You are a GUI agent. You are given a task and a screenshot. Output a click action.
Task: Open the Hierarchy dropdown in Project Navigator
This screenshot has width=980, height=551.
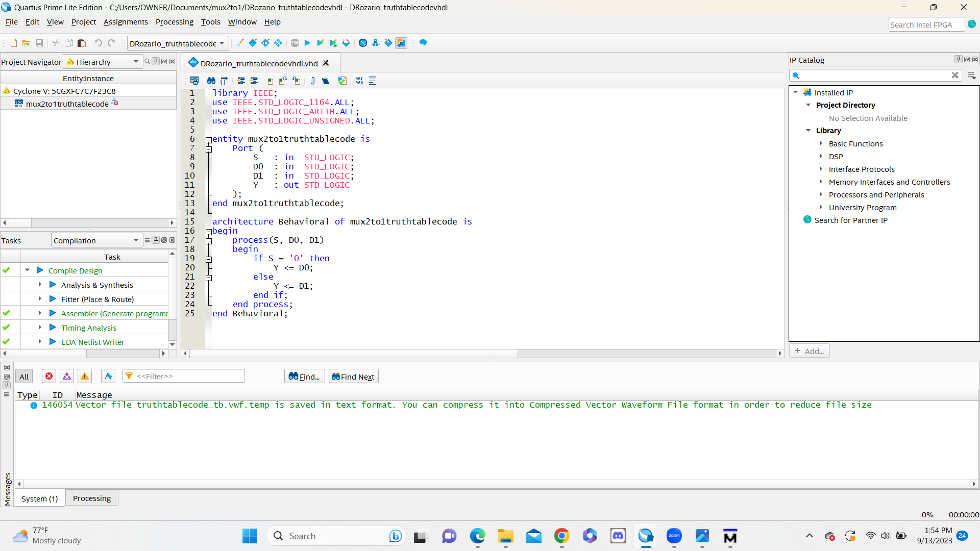click(x=136, y=62)
